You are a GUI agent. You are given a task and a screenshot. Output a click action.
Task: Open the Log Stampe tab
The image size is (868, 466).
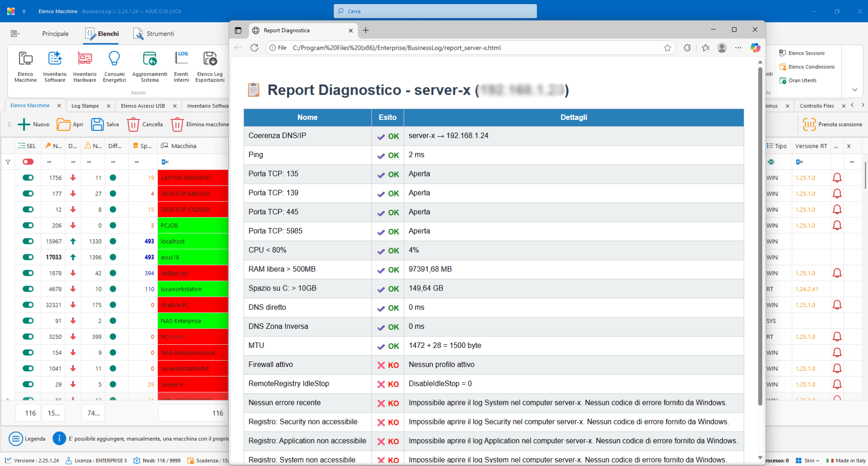click(x=85, y=106)
